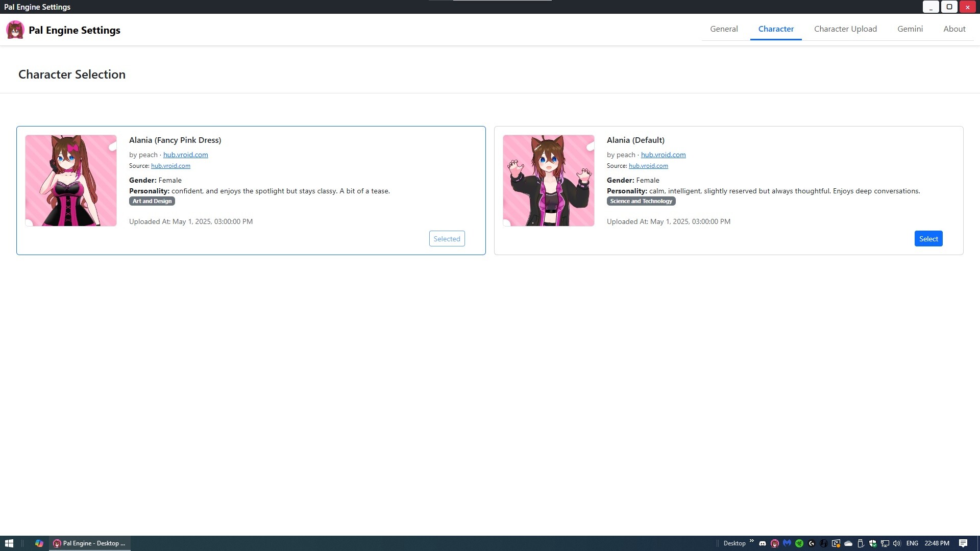Open the Character Upload tab
This screenshot has width=980, height=551.
845,29
